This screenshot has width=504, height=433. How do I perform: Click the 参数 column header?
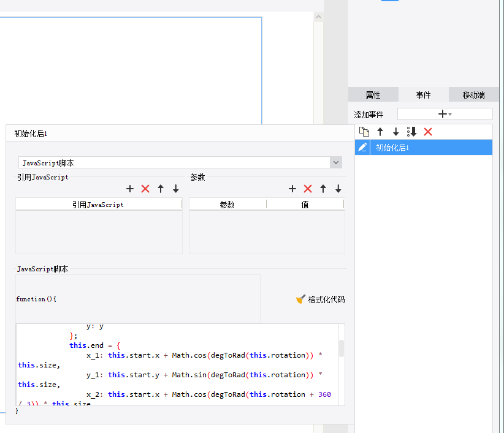(227, 204)
